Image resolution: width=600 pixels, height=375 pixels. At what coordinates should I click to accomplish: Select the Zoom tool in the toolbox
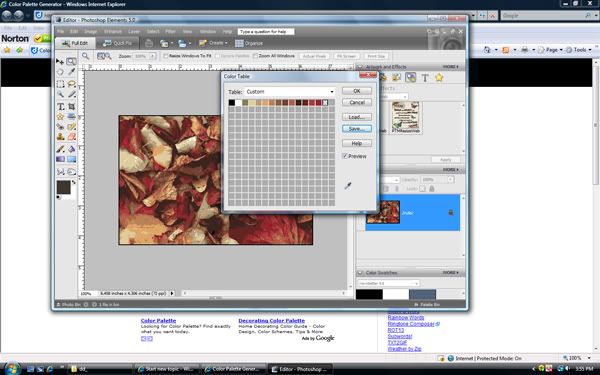71,61
